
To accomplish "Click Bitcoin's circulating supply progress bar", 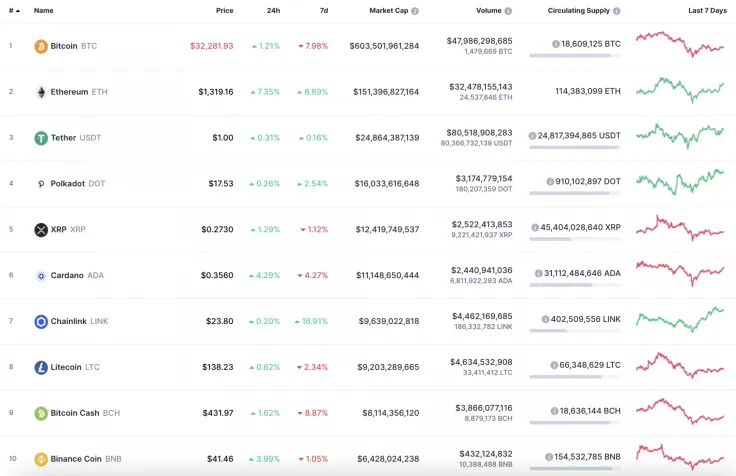I will click(x=574, y=56).
